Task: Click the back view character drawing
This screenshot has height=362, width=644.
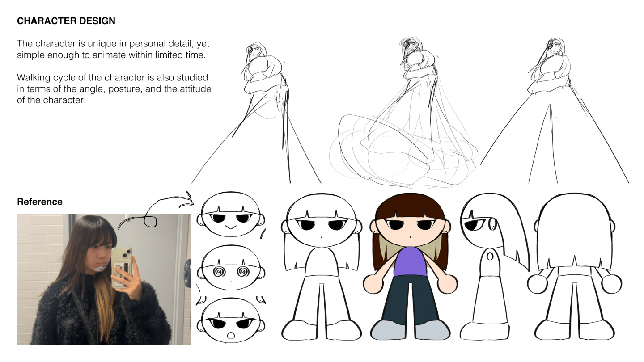Action: click(x=574, y=268)
